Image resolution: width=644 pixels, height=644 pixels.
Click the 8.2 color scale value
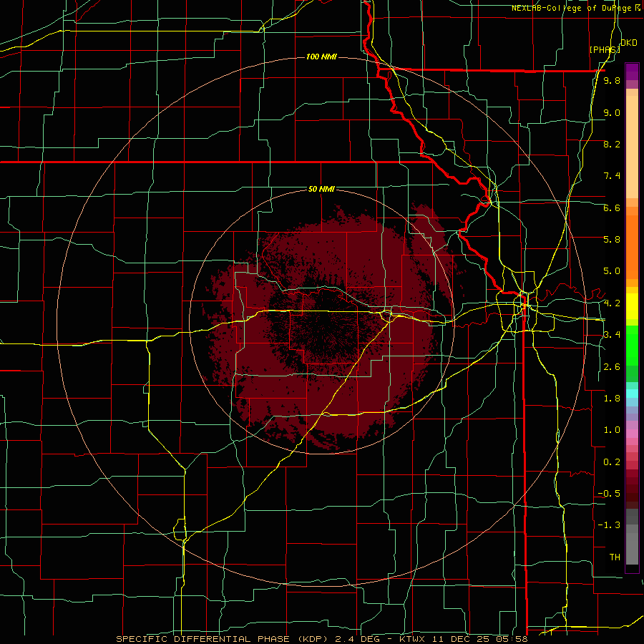(612, 144)
